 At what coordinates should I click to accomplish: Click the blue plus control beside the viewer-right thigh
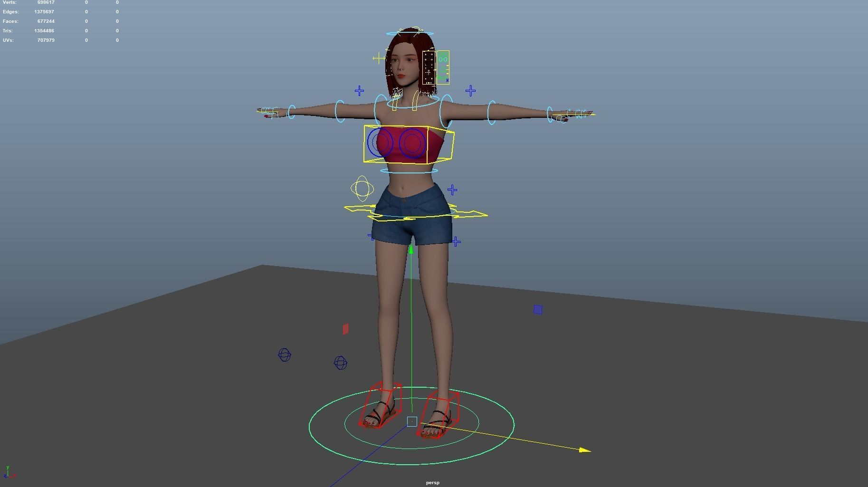coord(456,242)
